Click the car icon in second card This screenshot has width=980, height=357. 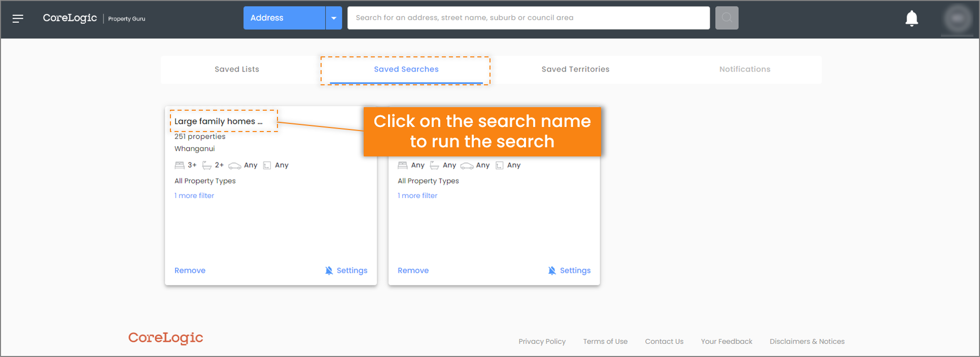point(467,166)
